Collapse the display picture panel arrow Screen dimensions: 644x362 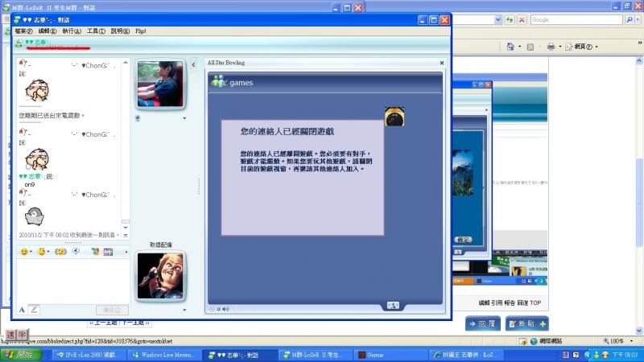(193, 64)
